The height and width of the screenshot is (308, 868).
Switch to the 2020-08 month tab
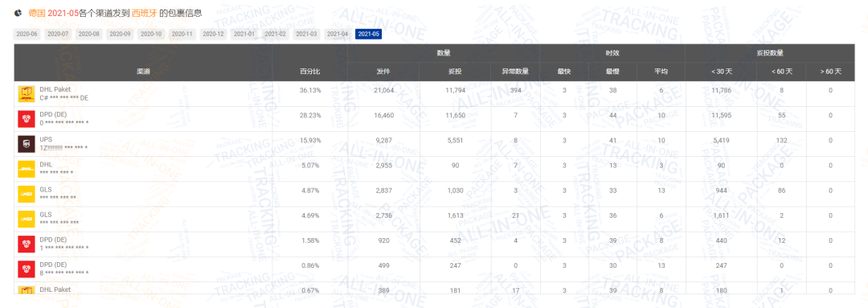tap(89, 34)
